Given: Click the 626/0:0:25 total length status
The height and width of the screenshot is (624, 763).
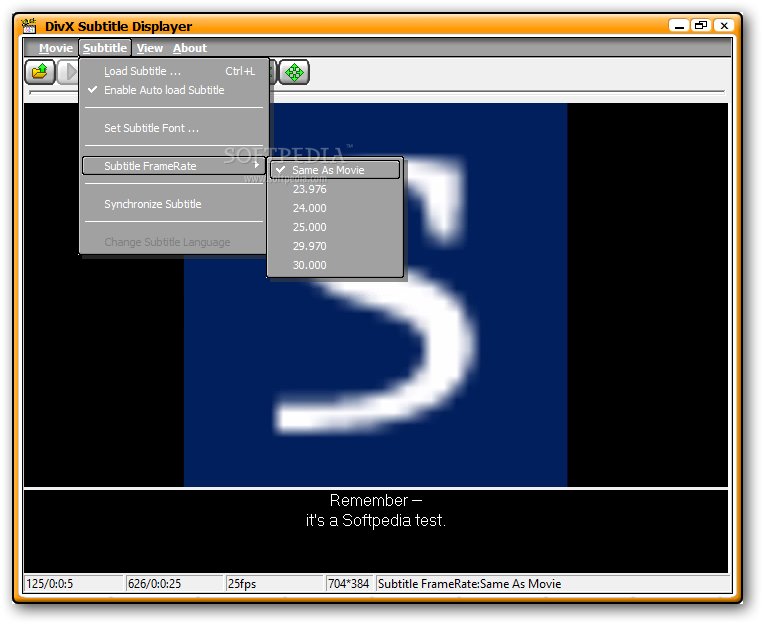Looking at the screenshot, I should click(x=174, y=584).
